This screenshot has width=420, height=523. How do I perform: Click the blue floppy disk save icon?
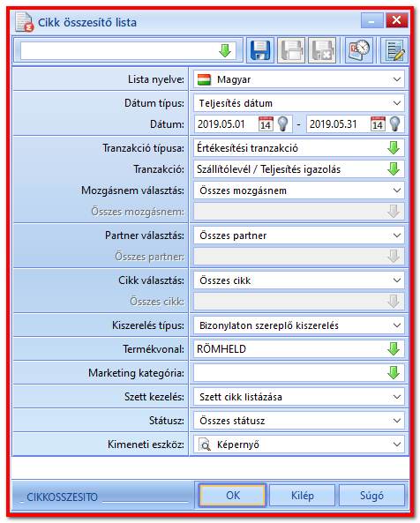point(260,50)
